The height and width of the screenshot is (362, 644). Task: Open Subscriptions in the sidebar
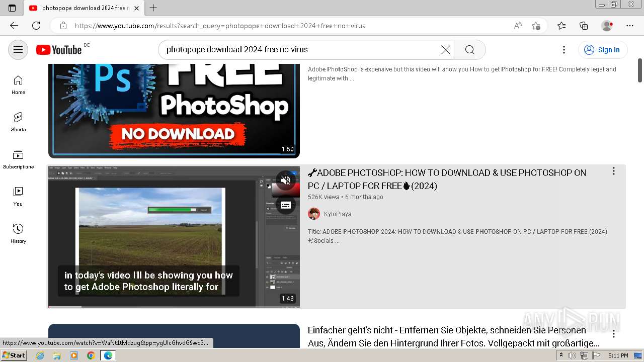click(x=18, y=159)
